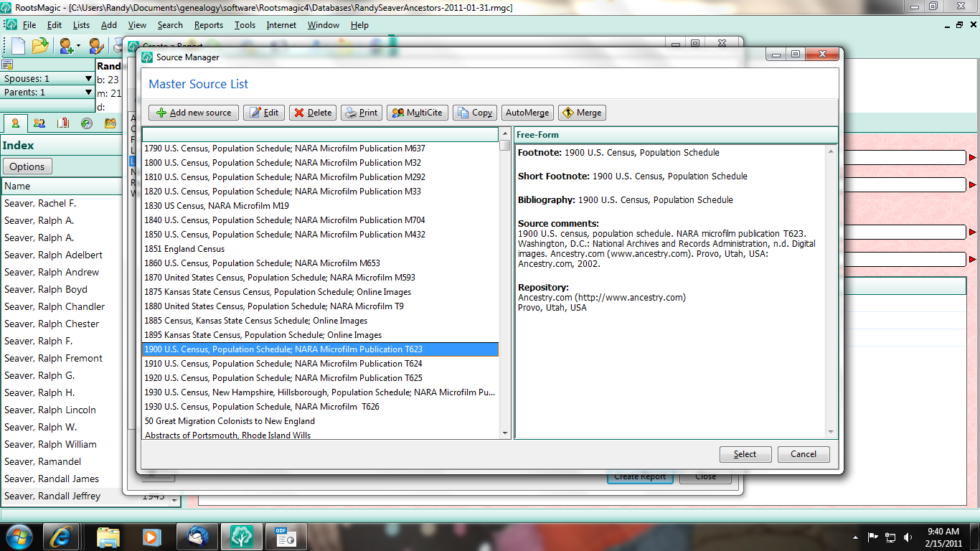Screen dimensions: 980x551
Task: Click the MultiCite button
Action: [x=418, y=113]
